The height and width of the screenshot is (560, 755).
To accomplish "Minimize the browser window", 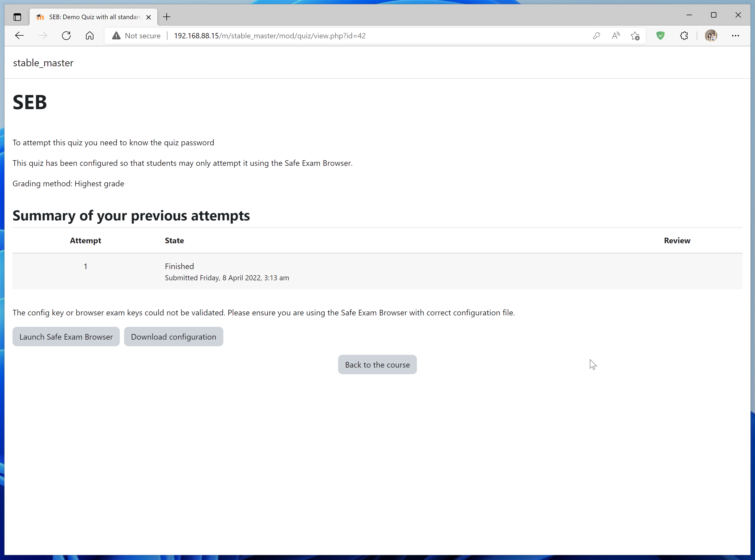I will tap(689, 15).
